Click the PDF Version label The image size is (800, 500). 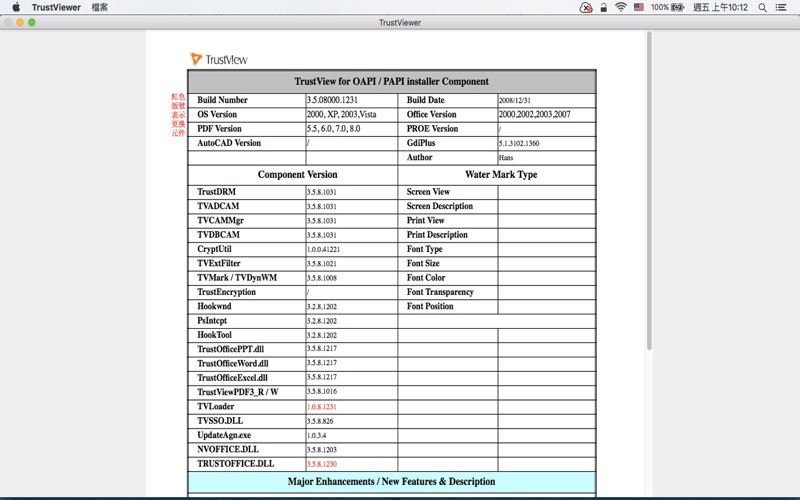(x=219, y=129)
